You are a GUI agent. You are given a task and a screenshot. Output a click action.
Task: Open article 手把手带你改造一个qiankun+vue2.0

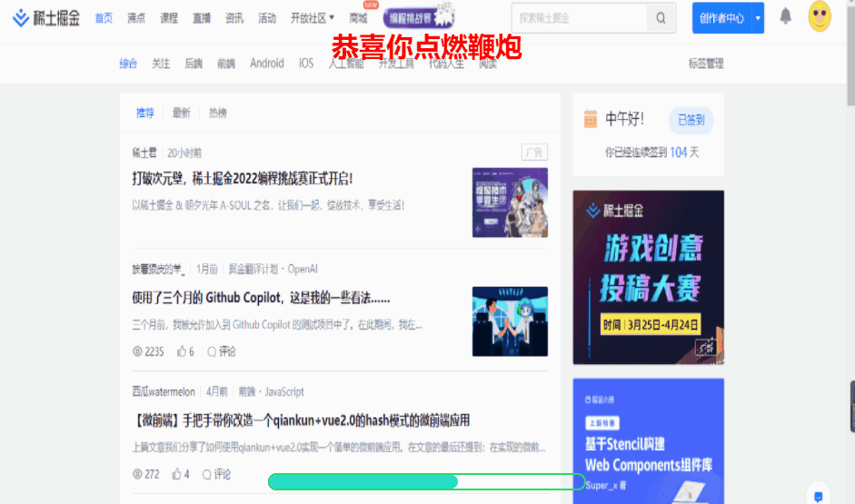point(301,420)
